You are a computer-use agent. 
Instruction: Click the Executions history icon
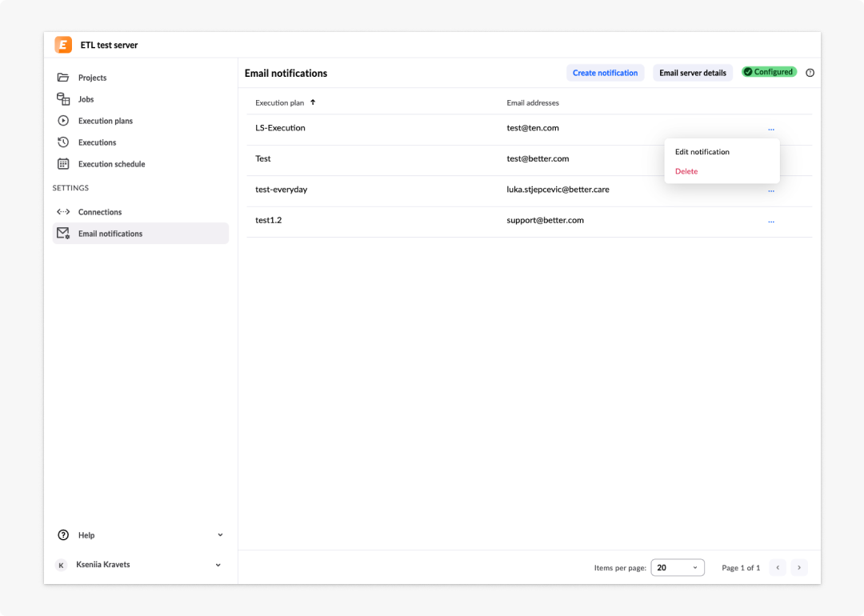[x=63, y=142]
